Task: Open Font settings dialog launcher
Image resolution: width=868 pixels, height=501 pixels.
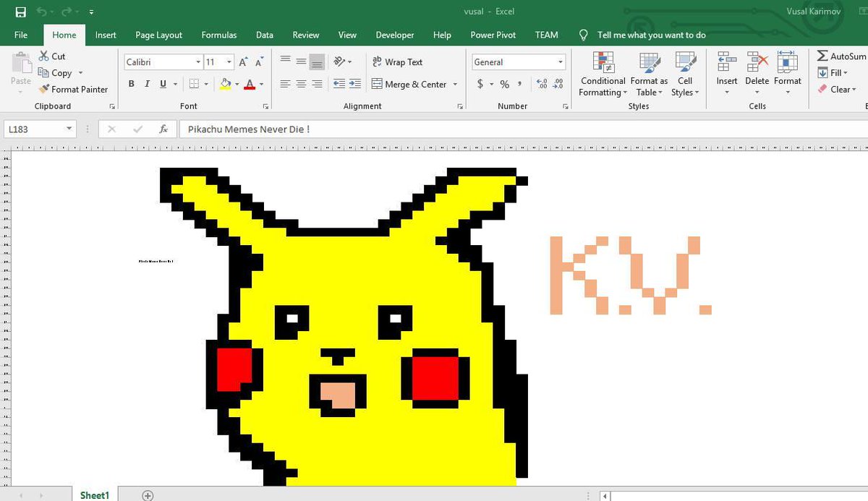Action: [x=266, y=106]
